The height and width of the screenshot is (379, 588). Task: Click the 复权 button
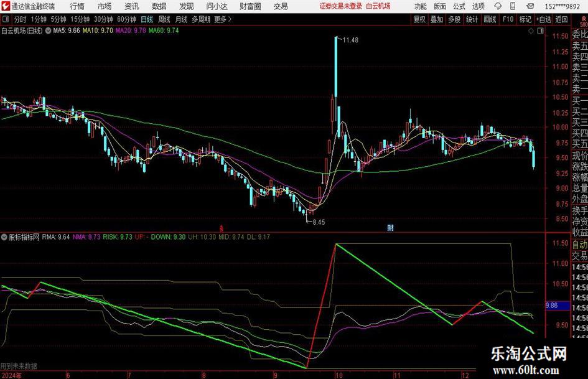419,19
